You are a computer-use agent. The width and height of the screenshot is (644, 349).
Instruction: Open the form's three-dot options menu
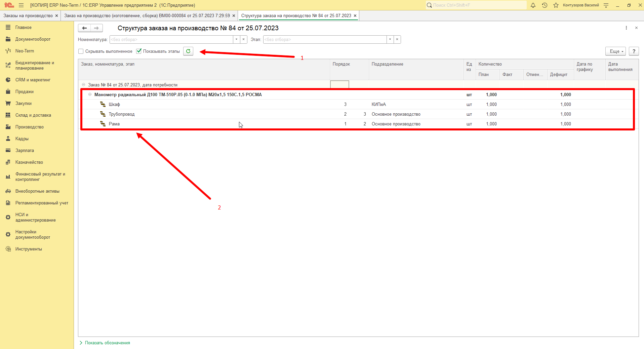point(626,28)
